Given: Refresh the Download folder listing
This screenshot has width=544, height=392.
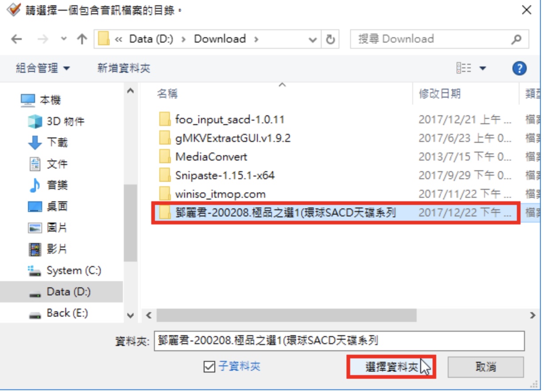Looking at the screenshot, I should (330, 39).
